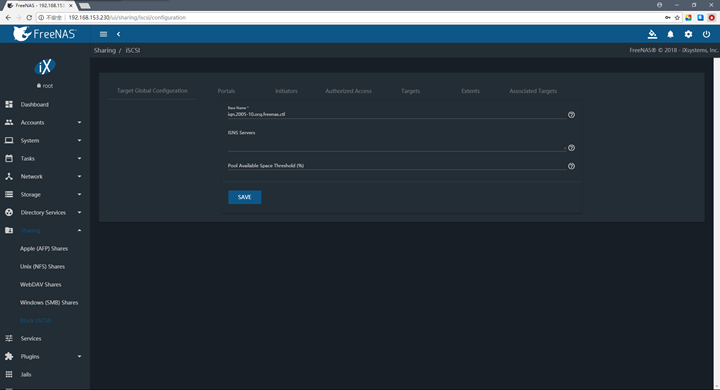Switch to the Portals tab
Screen dimensions: 720x390
coord(226,91)
